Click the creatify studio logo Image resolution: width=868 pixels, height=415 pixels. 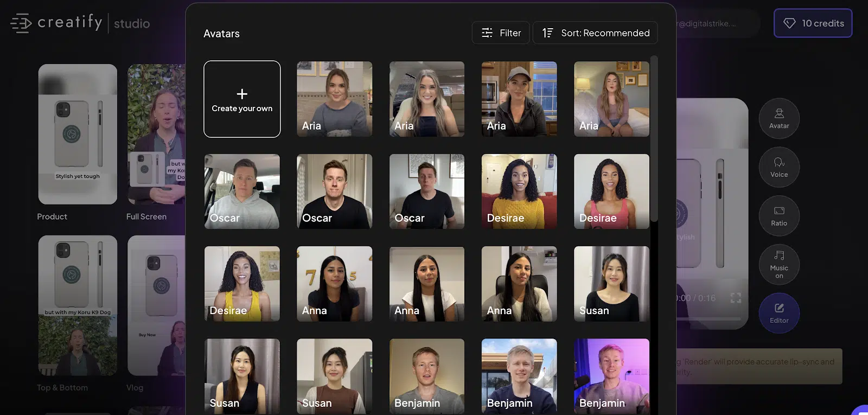pos(80,23)
